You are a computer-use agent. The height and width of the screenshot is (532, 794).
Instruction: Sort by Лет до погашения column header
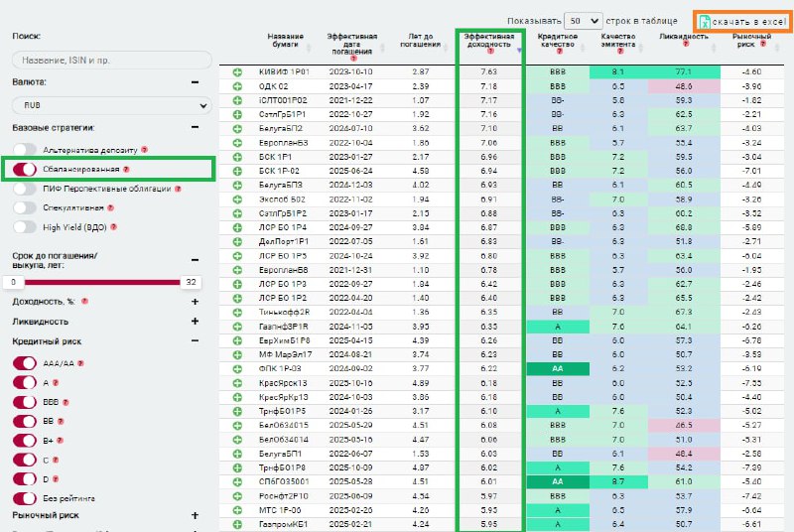[x=420, y=40]
